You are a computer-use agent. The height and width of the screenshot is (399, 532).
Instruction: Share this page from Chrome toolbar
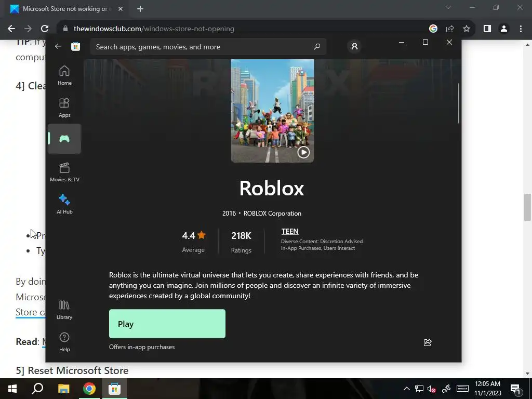[450, 29]
